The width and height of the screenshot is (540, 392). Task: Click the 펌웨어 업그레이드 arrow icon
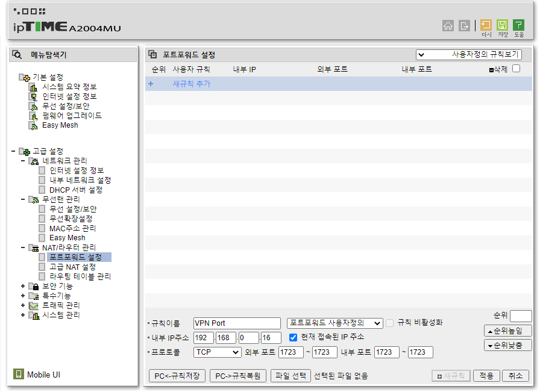tap(33, 116)
